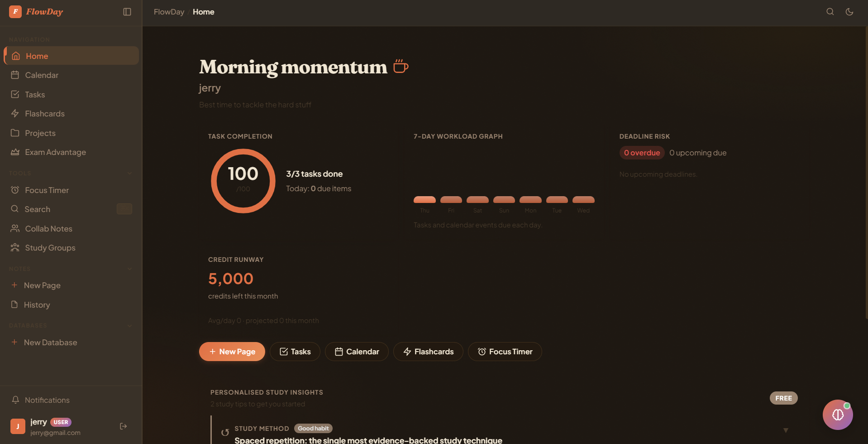This screenshot has height=444, width=868.
Task: Open Calendar from the sidebar icon
Action: pyautogui.click(x=15, y=75)
